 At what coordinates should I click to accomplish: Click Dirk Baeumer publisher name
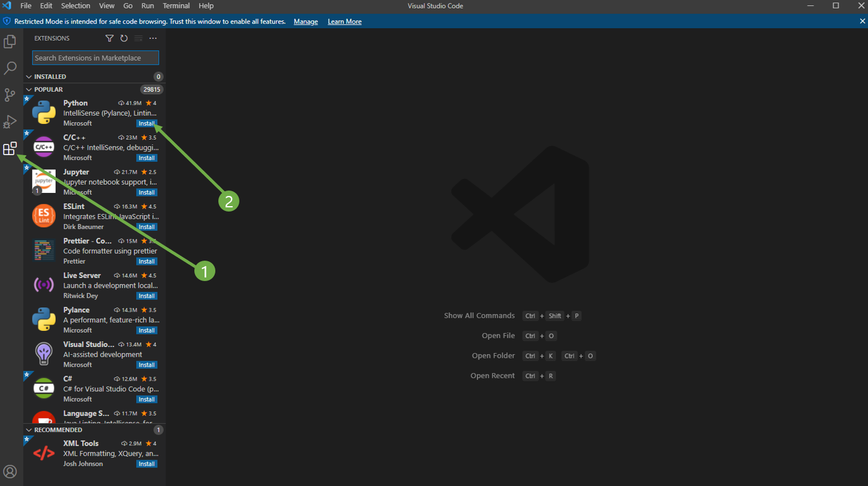click(x=83, y=227)
